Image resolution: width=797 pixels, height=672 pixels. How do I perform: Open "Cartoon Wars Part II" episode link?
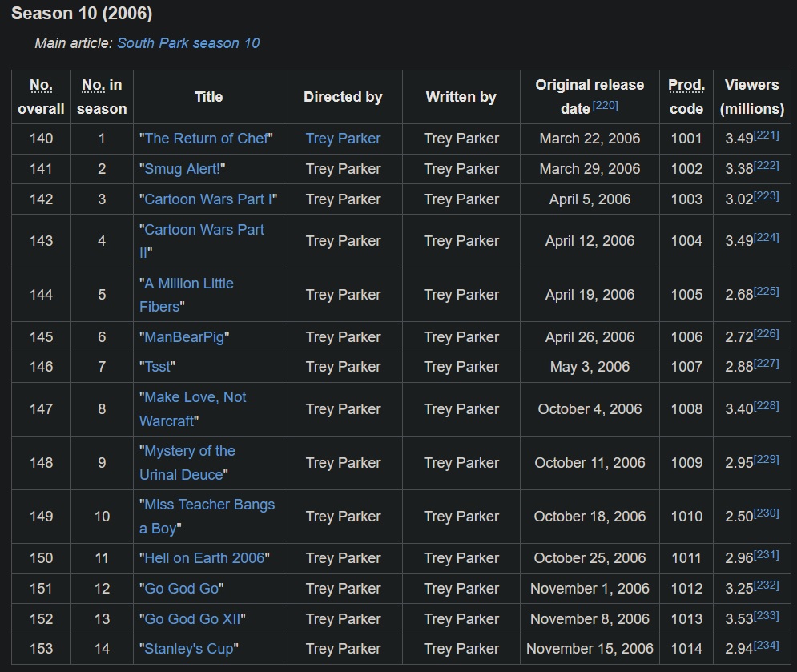[202, 241]
